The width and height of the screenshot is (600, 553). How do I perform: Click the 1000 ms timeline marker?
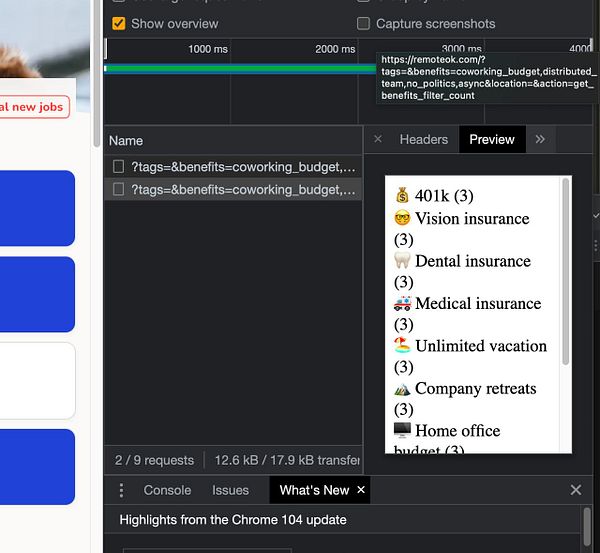[208, 49]
